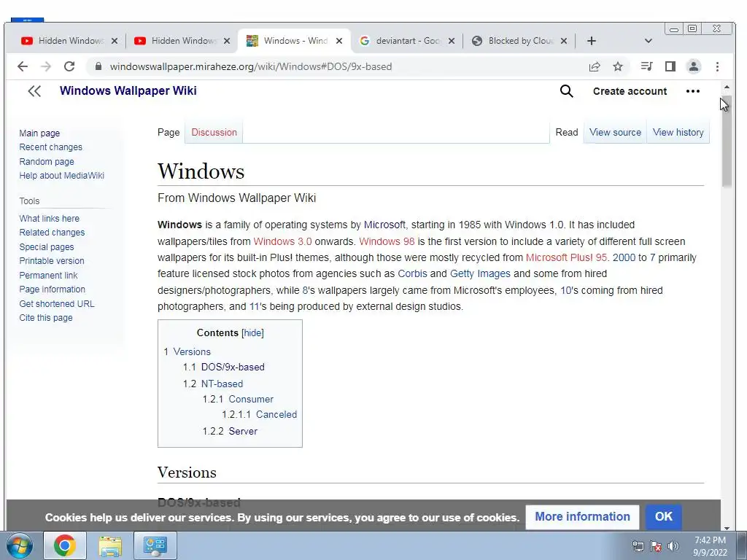Open the media control playlist icon
The image size is (747, 560).
pos(646,66)
